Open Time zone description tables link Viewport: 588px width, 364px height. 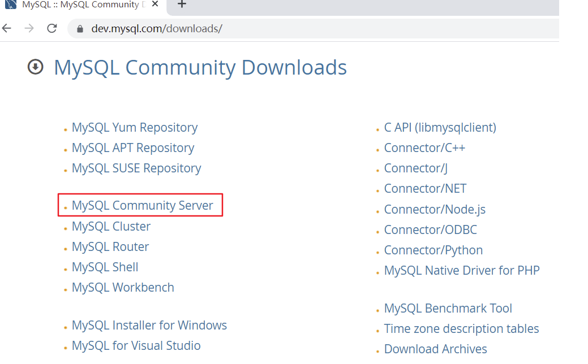tap(462, 329)
